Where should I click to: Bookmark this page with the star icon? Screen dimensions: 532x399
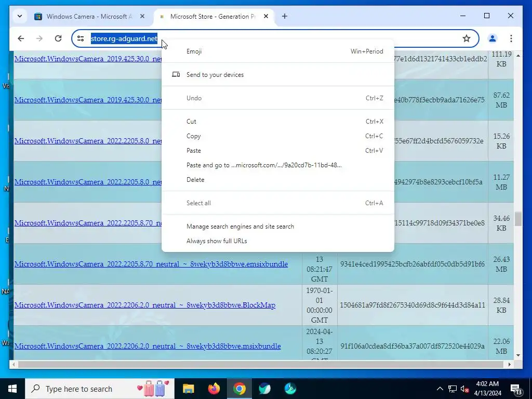467,38
